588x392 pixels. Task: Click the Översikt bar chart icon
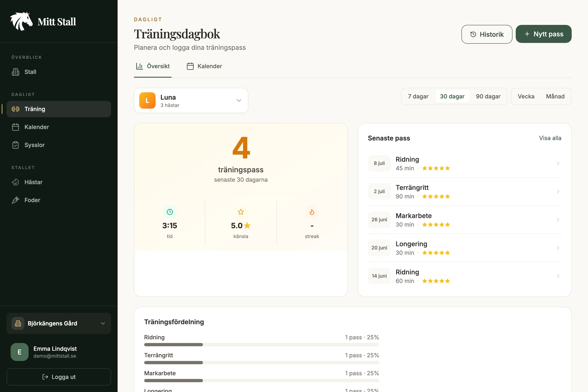[139, 66]
